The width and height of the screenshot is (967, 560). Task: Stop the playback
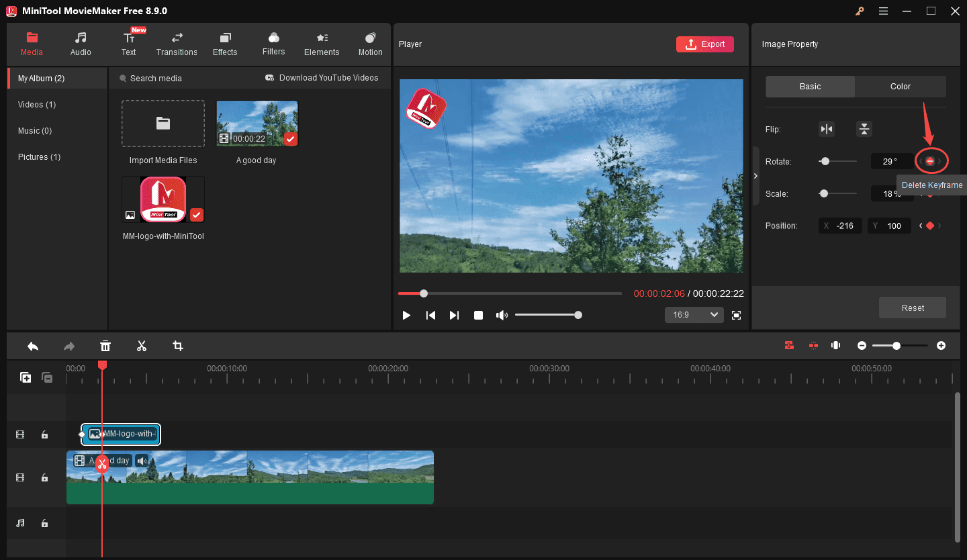(478, 315)
